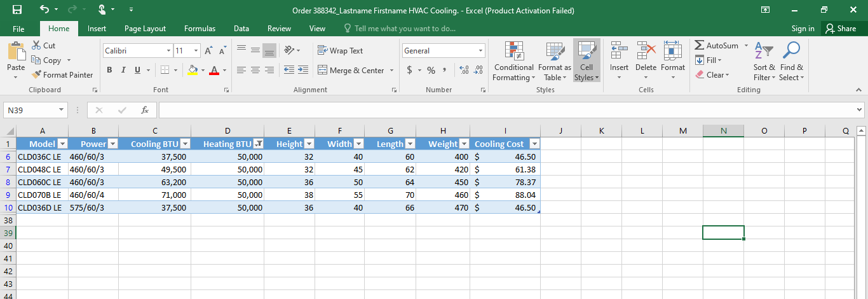This screenshot has width=868, height=299.
Task: Click the Insert Function fx icon
Action: click(x=145, y=110)
